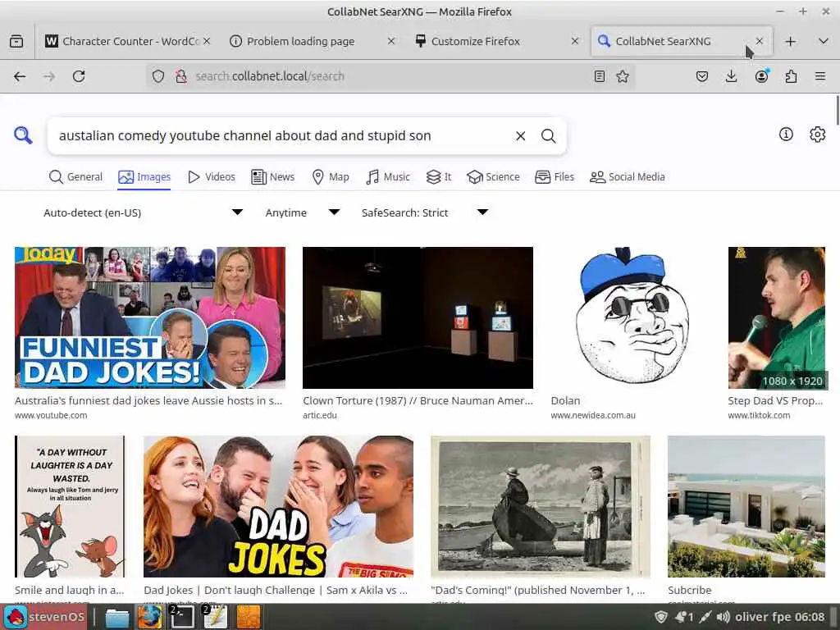Select the It search category
840x630 pixels.
[439, 177]
